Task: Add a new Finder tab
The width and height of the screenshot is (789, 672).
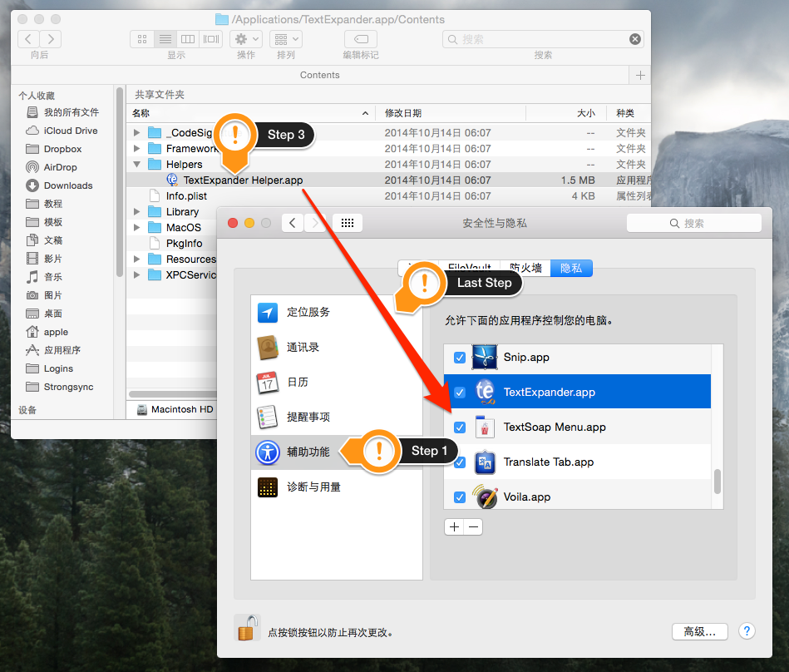Action: [640, 75]
